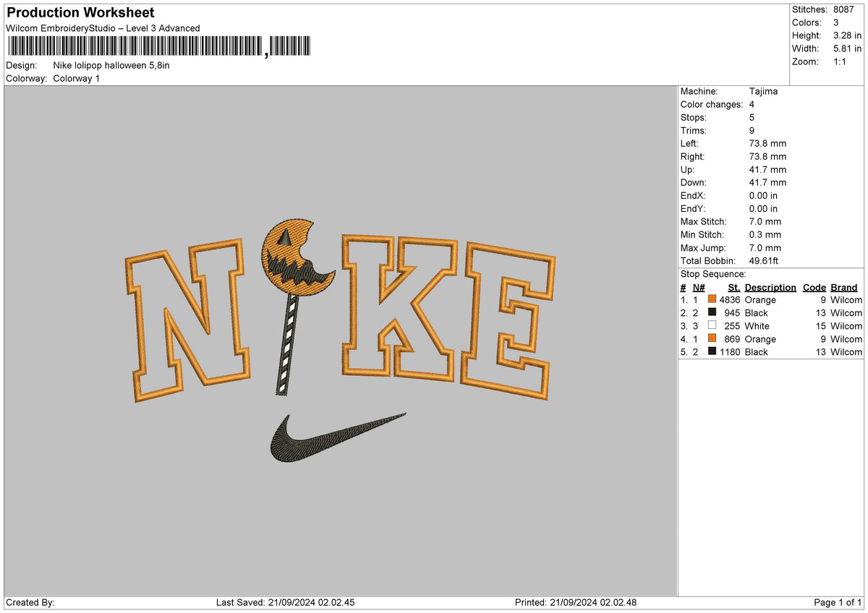This screenshot has height=613, width=868.
Task: Click the striped lollipop stick in the design
Action: pos(286,344)
